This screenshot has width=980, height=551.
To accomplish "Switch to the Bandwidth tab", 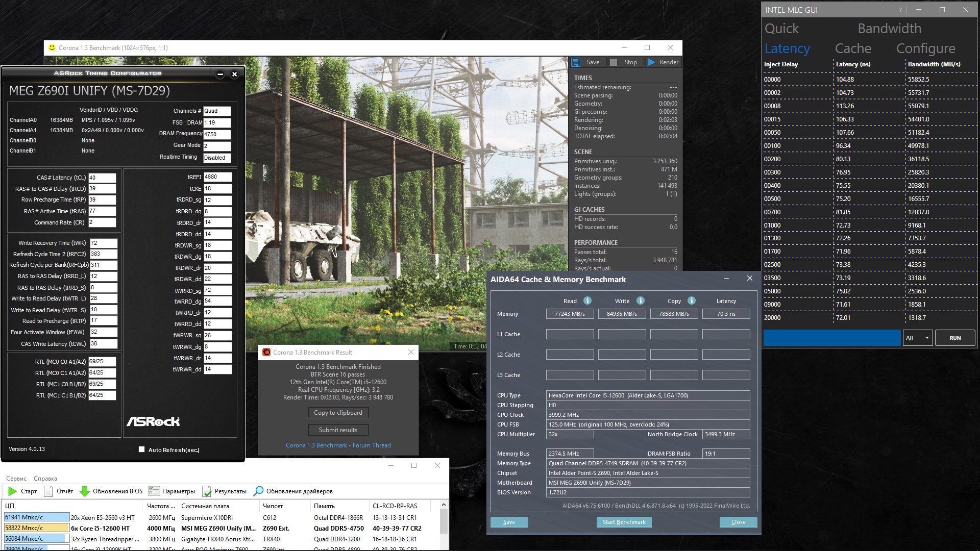I will (889, 29).
